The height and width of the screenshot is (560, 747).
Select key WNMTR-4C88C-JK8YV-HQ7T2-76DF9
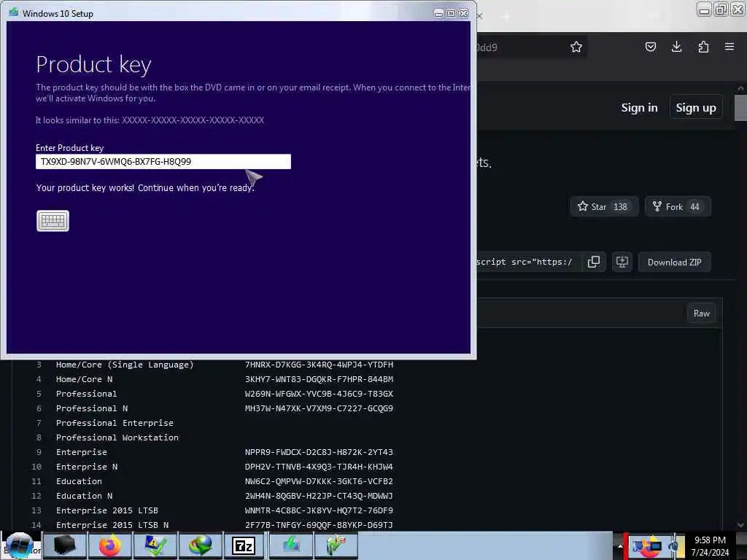(320, 510)
